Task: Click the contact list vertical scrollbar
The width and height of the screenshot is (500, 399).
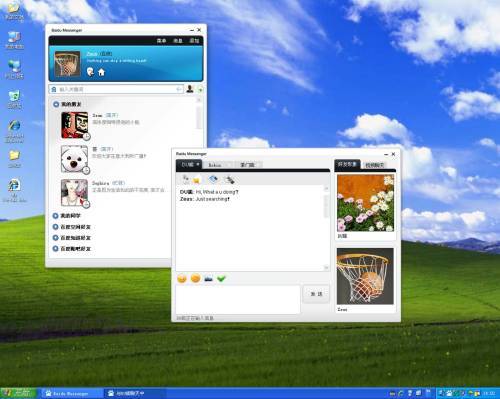Action: click(x=199, y=117)
